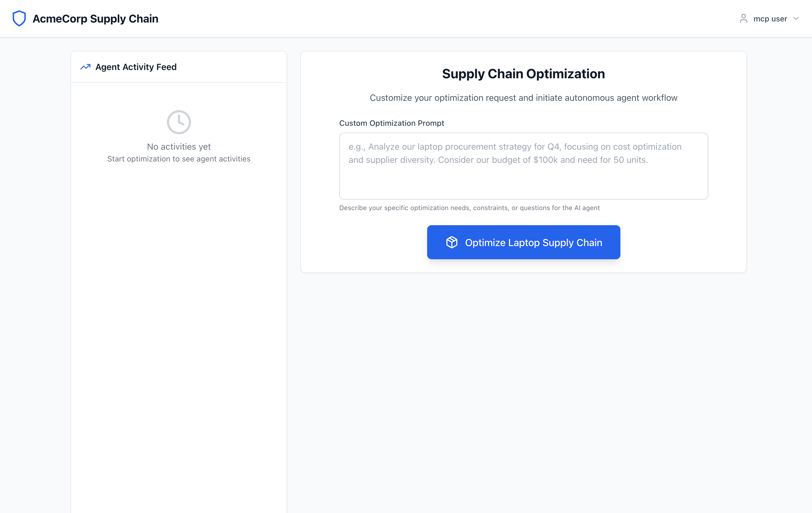Expand the chevron next to mcp user

(x=796, y=19)
